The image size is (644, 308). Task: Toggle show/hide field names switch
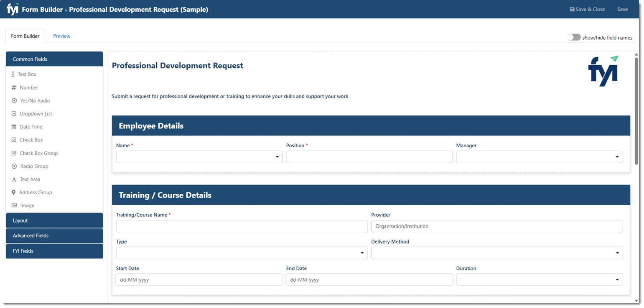574,37
